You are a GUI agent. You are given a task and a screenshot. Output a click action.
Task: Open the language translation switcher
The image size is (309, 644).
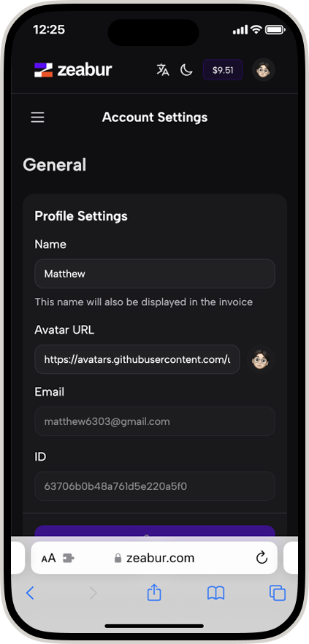163,70
